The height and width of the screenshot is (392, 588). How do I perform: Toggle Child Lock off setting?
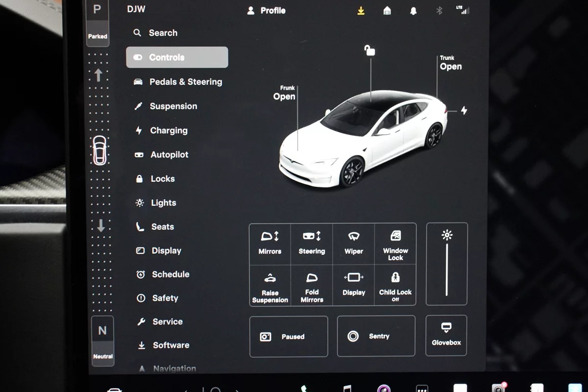tap(395, 286)
